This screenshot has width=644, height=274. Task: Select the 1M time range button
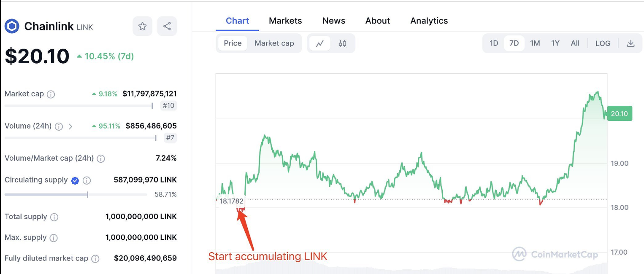point(535,43)
